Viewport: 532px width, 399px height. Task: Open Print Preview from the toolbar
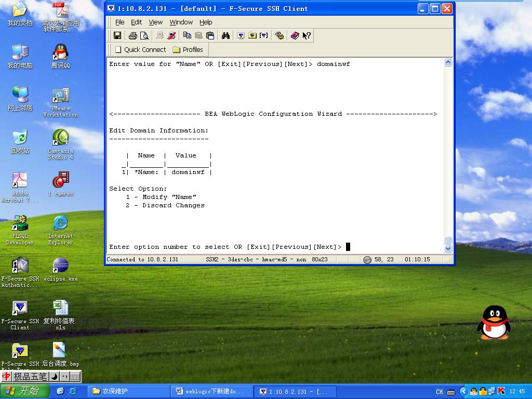point(144,36)
